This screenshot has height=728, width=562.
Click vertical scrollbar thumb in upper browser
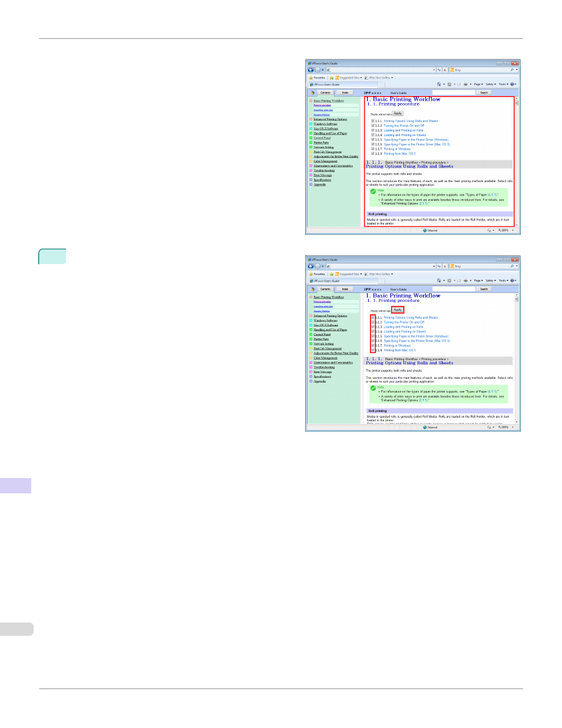[x=517, y=103]
